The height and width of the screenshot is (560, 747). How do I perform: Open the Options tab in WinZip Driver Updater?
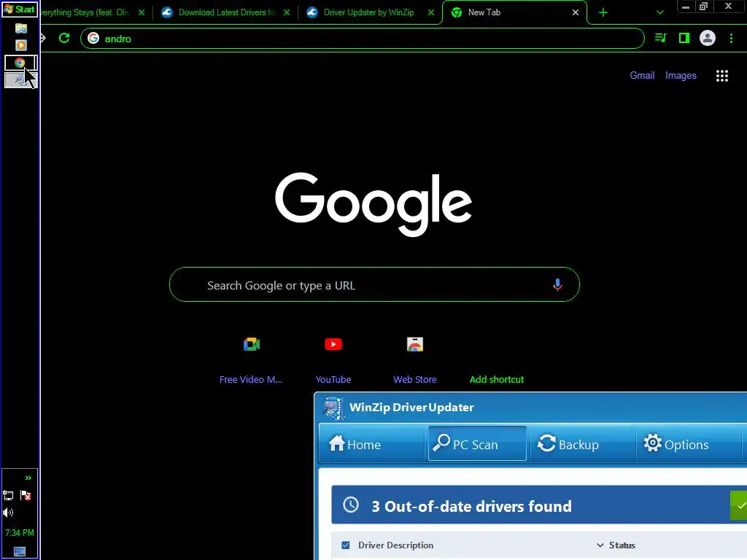pos(689,444)
